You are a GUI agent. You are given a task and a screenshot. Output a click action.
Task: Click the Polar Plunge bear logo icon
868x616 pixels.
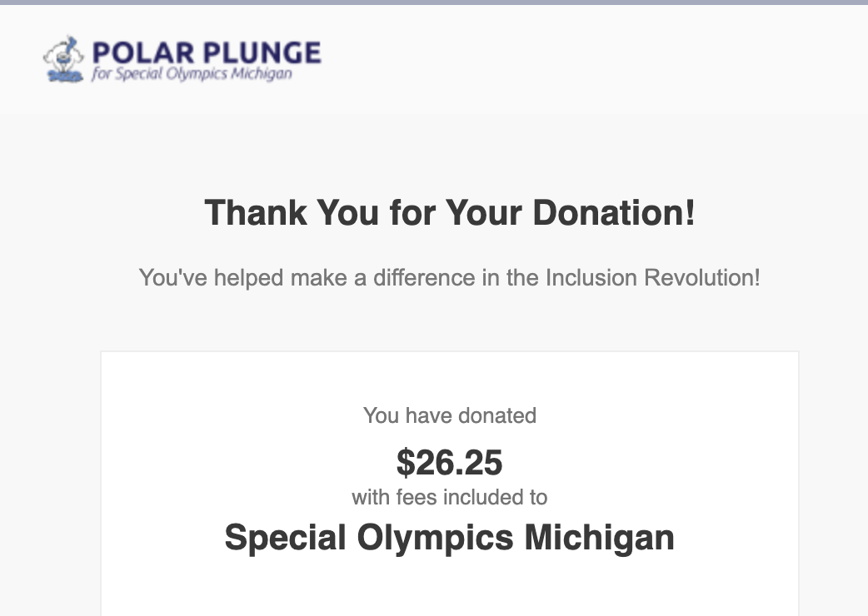tap(63, 60)
